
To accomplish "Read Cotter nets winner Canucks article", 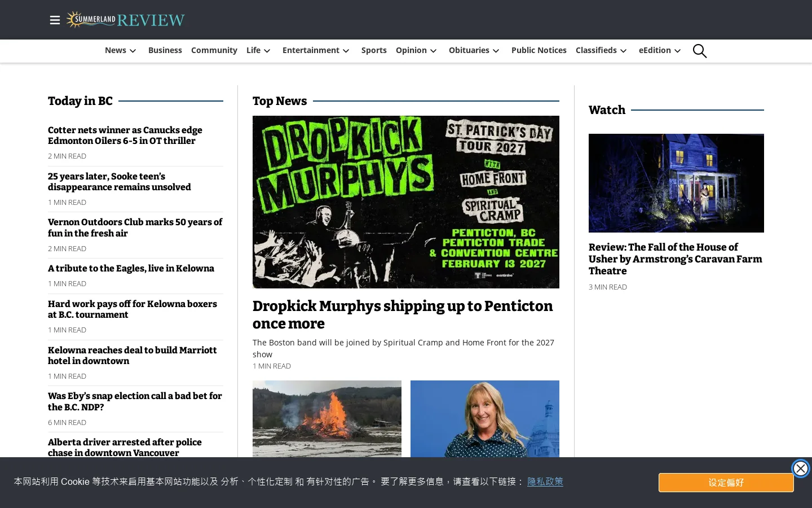I will pos(125,135).
